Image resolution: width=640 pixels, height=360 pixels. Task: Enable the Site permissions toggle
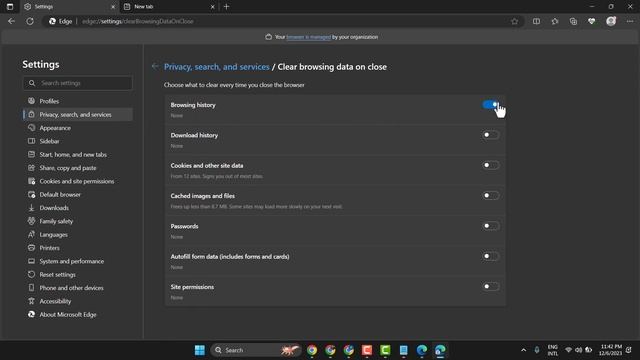point(491,287)
